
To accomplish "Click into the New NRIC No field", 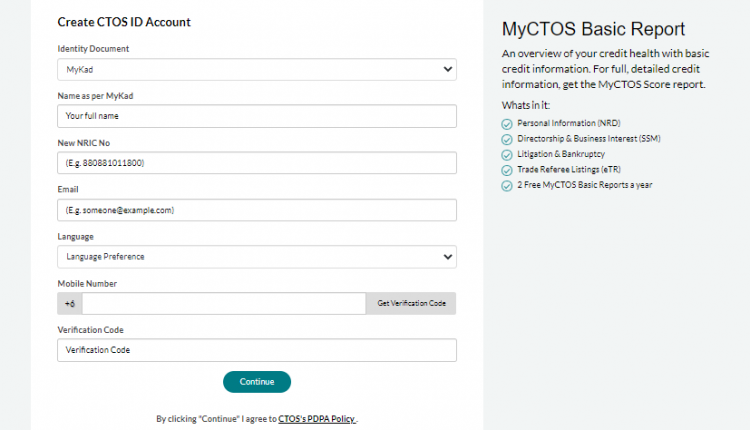I will tap(257, 163).
